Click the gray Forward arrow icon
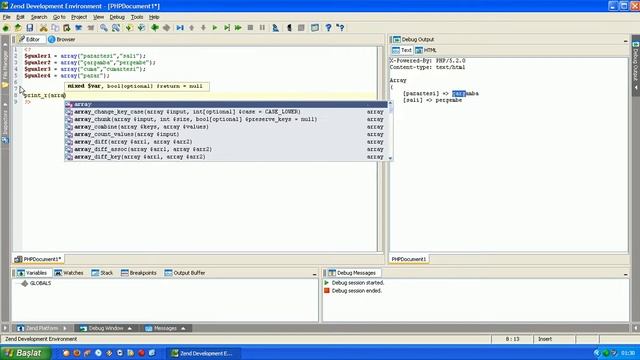 click(167, 28)
